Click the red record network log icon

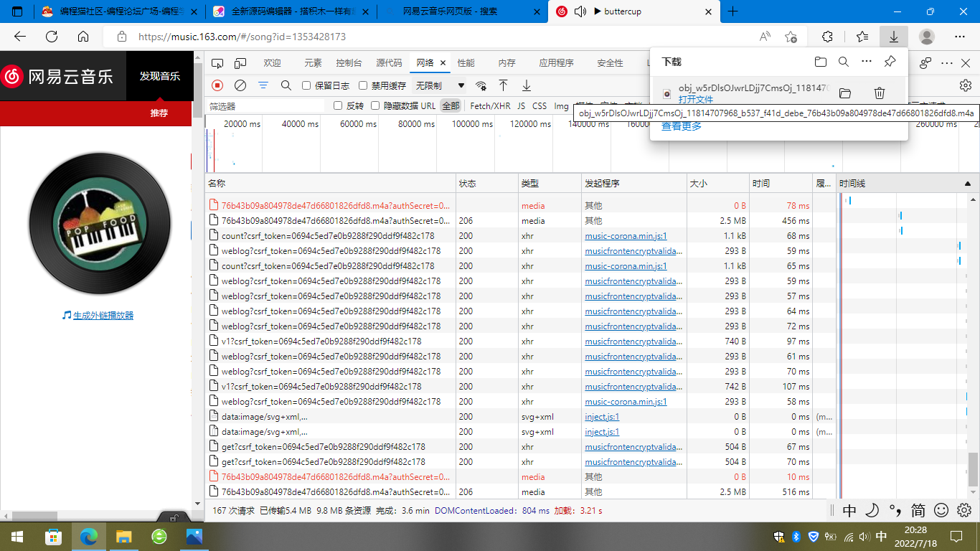[x=217, y=85]
